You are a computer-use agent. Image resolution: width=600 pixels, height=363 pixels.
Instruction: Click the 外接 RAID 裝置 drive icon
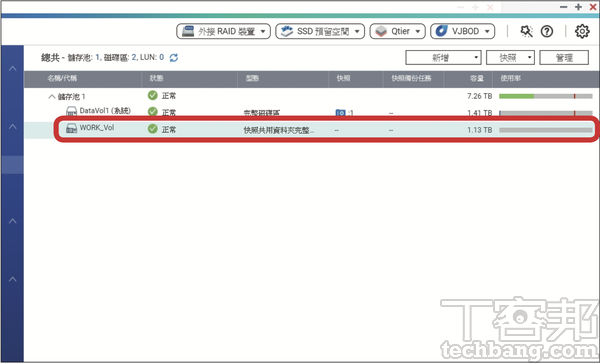coord(188,31)
